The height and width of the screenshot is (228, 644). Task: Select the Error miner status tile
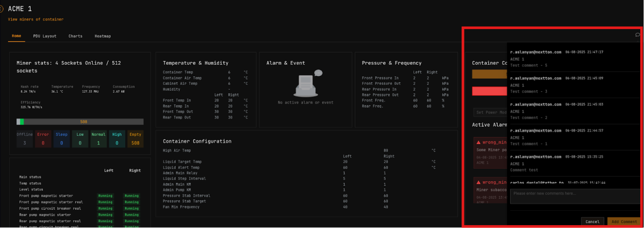click(x=43, y=139)
